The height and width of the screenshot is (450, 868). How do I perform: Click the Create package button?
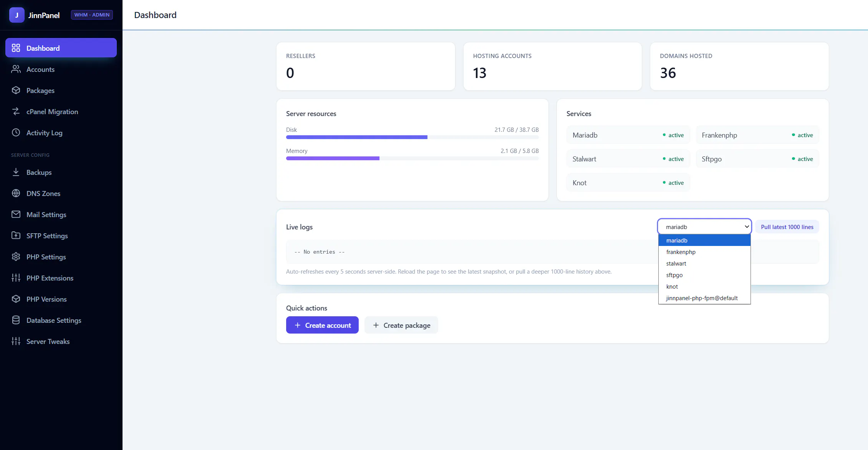click(x=401, y=325)
